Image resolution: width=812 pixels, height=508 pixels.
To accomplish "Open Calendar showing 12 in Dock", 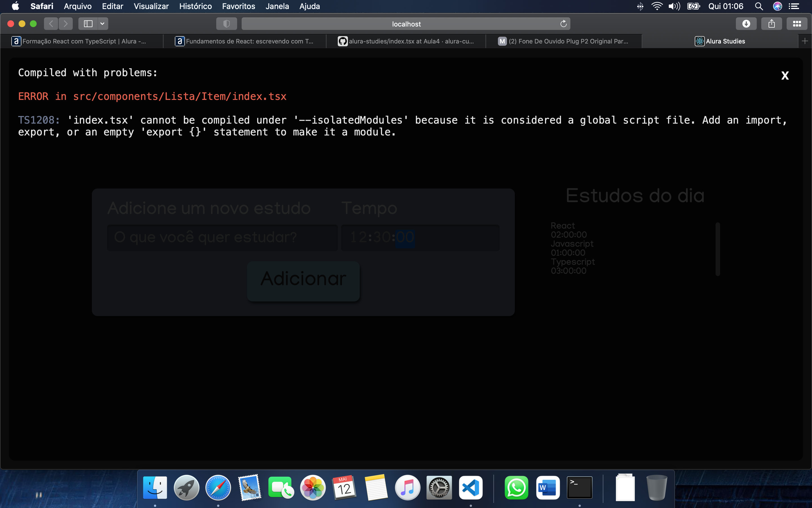I will [344, 487].
